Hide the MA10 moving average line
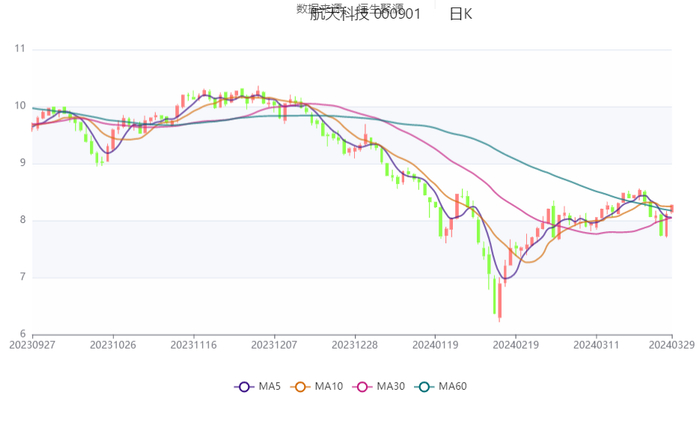 (318, 387)
